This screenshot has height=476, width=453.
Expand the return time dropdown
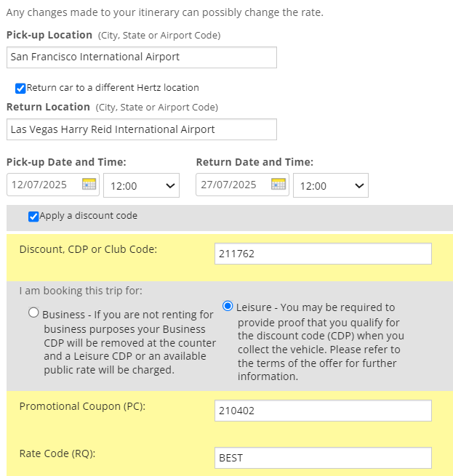tap(331, 185)
